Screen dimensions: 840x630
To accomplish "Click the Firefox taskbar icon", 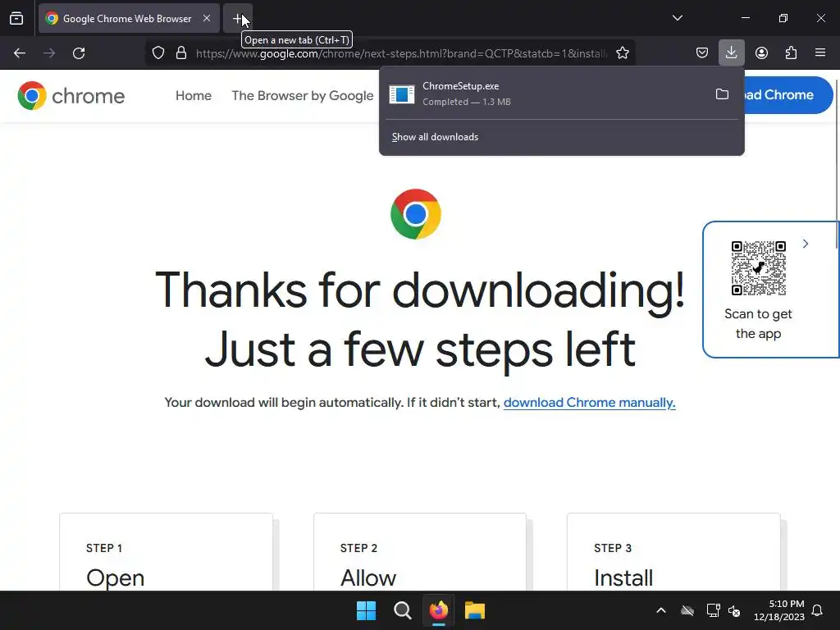I will (439, 610).
